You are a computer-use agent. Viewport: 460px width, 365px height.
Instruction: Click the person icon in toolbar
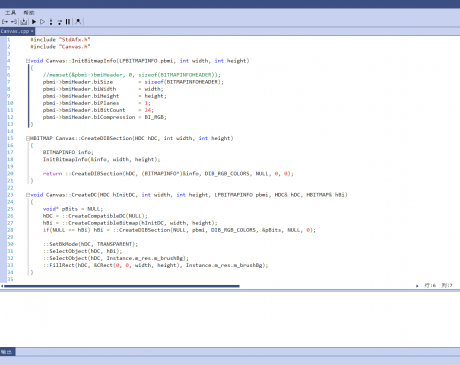point(78,22)
